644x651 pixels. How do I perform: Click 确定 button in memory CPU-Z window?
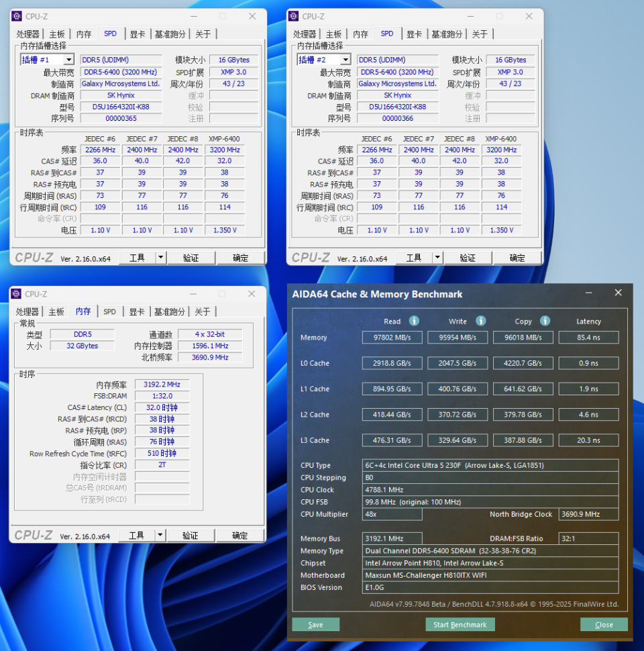coord(239,535)
